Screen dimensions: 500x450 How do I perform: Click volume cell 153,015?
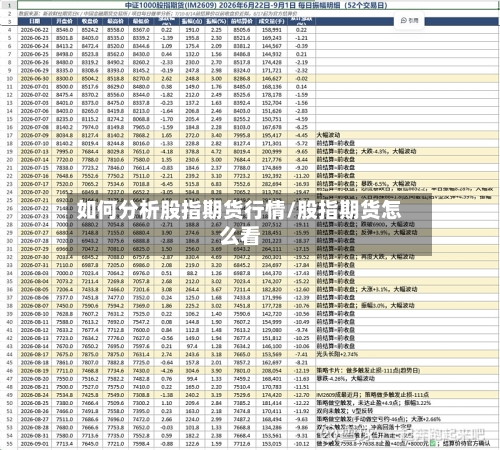(x=272, y=444)
